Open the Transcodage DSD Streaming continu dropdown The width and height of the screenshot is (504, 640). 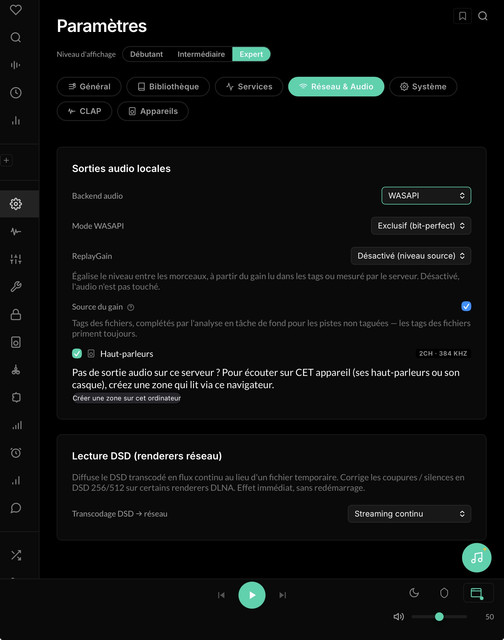(409, 514)
